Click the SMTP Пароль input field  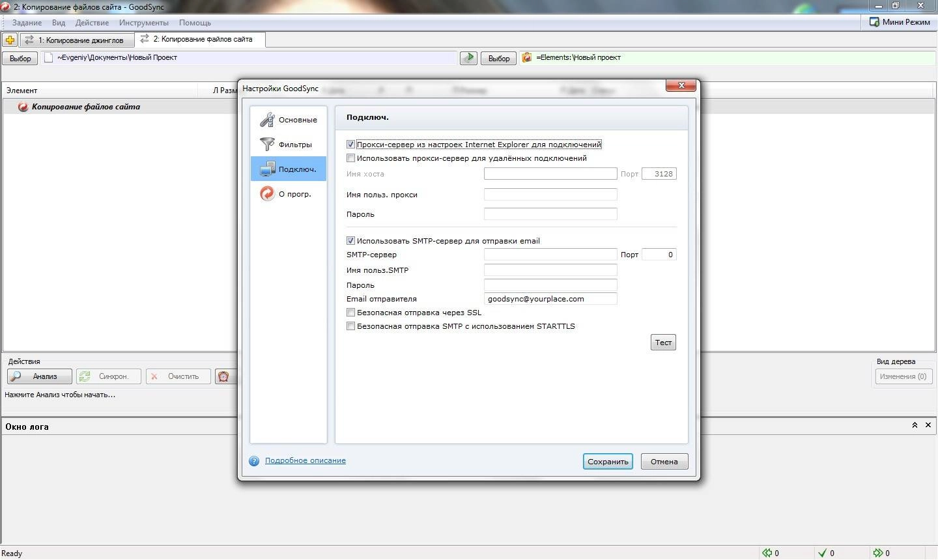550,285
